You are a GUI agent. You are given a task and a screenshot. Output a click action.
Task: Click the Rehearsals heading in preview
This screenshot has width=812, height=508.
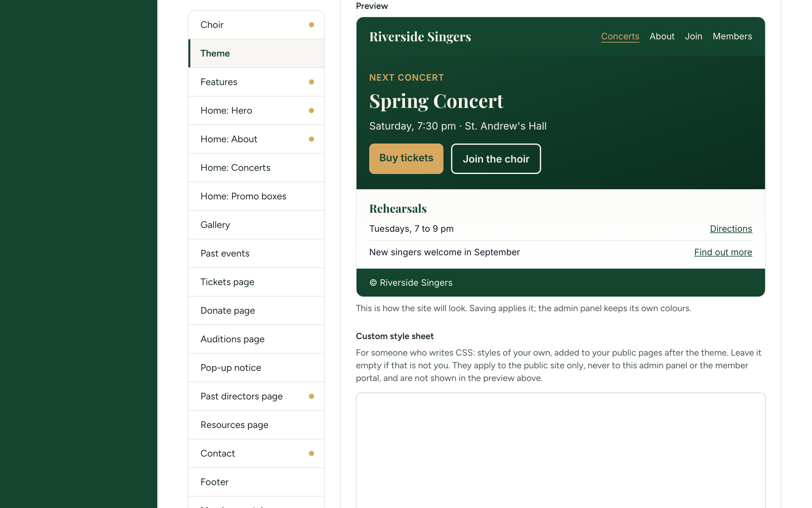(x=398, y=209)
